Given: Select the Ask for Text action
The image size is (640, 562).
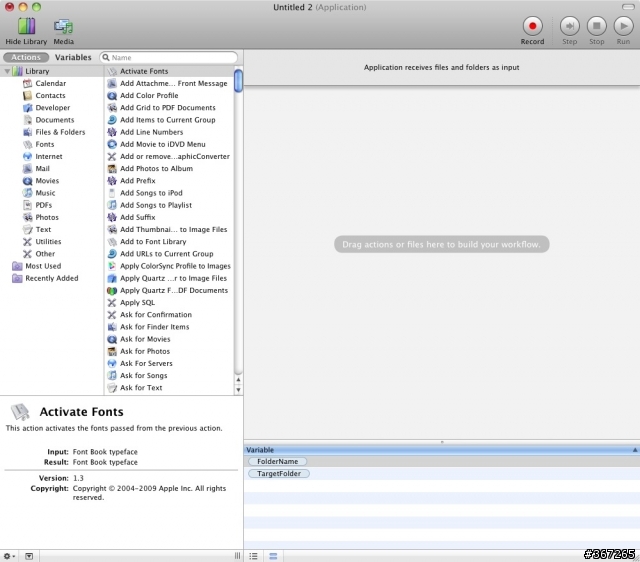Looking at the screenshot, I should [x=169, y=388].
